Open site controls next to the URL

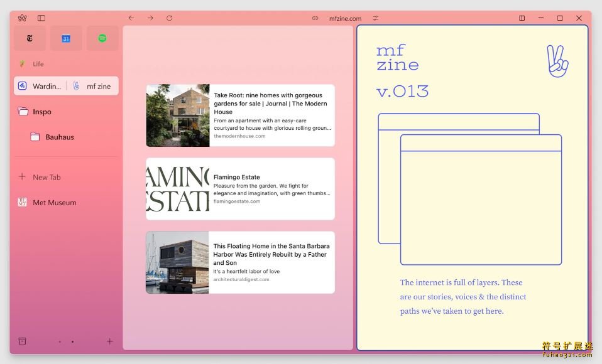(x=376, y=18)
